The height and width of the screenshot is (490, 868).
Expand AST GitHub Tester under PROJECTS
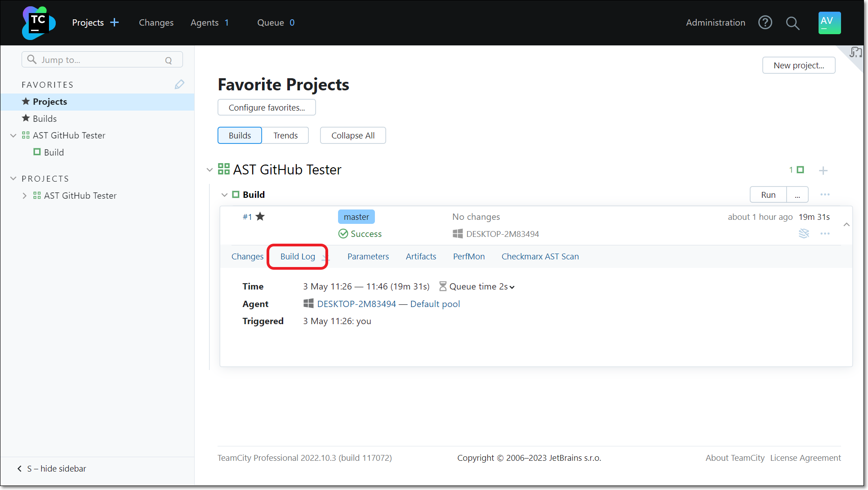pos(24,196)
